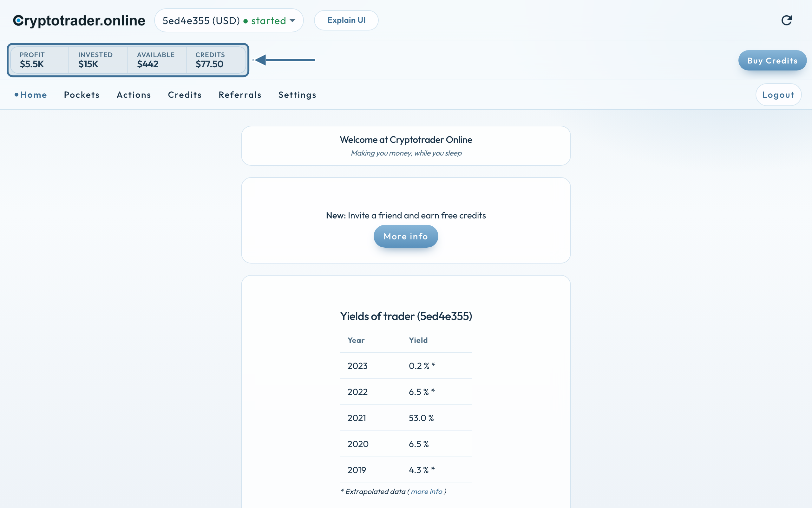Click the Yields of trader (5ed4e355) heading

tap(406, 316)
